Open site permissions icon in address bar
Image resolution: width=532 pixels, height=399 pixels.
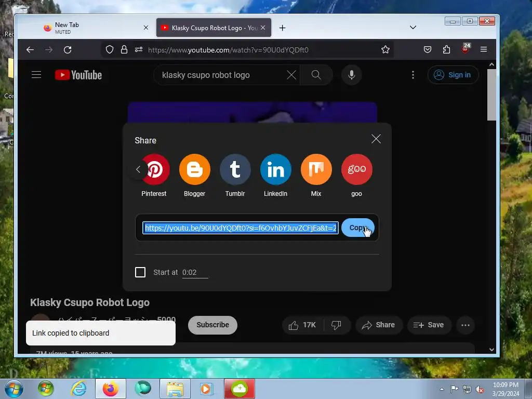pyautogui.click(x=138, y=50)
